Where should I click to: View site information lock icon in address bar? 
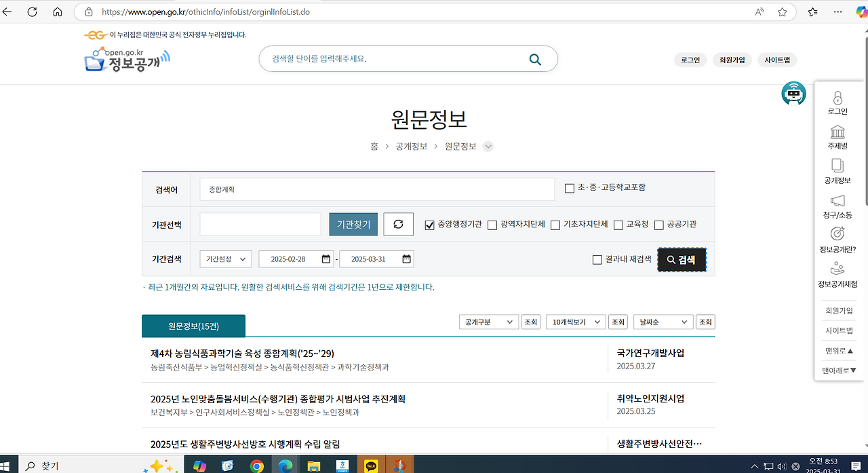pos(88,12)
